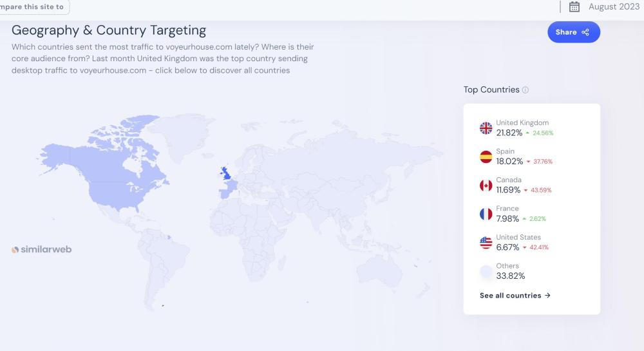
Task: Click the Top Countries info icon
Action: (x=526, y=90)
